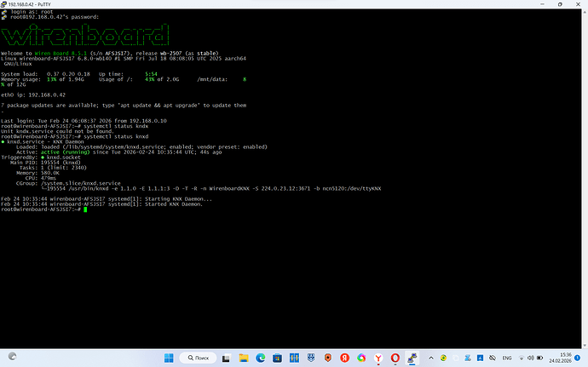
Task: Open the blue two-panel file manager taskbar icon
Action: click(x=294, y=358)
